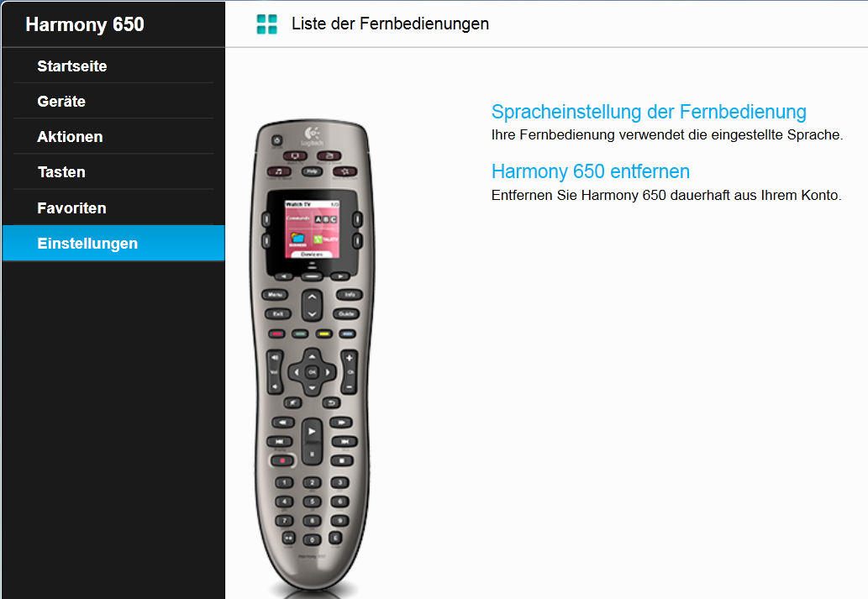
Task: Click the remote's OK button in image
Action: point(313,372)
